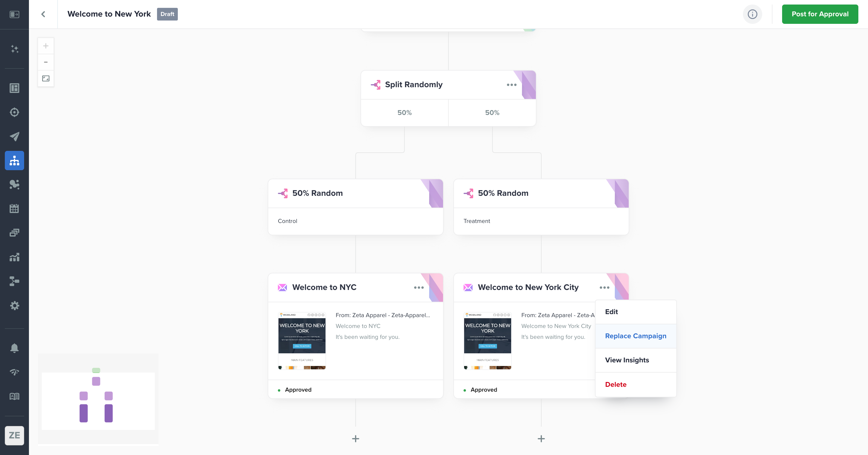Click the zoom in plus button
Image resolution: width=868 pixels, height=455 pixels.
pyautogui.click(x=46, y=46)
